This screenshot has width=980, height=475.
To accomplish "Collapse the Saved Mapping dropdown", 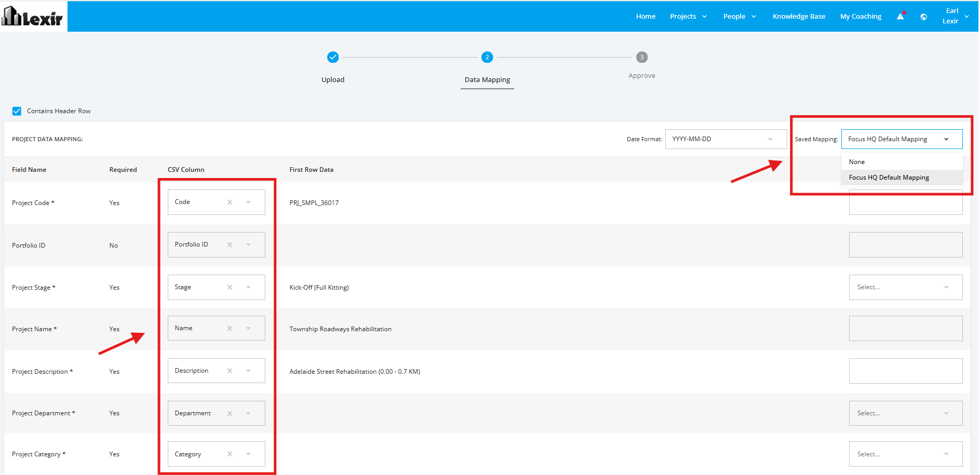I will [946, 139].
